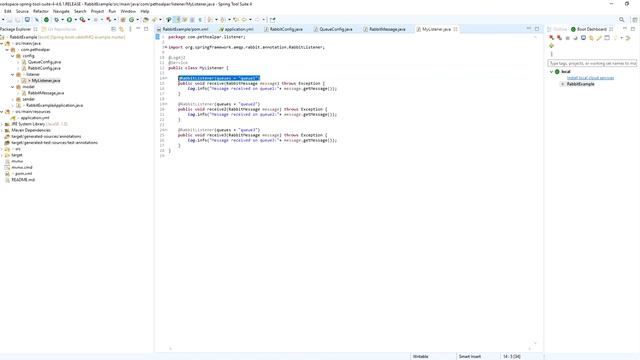Screen dimensions: 640x360
Task: Open Package Explorer view menu
Action: pyautogui.click(x=130, y=29)
